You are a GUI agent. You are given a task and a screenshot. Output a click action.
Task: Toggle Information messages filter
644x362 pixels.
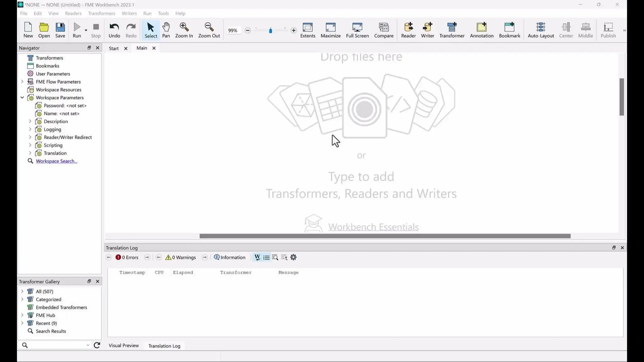point(230,257)
